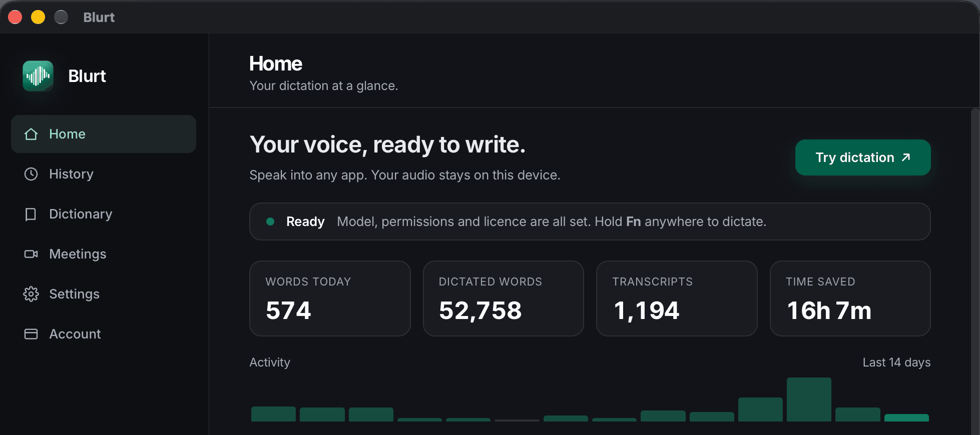Click the Meetings camera icon

coord(31,254)
